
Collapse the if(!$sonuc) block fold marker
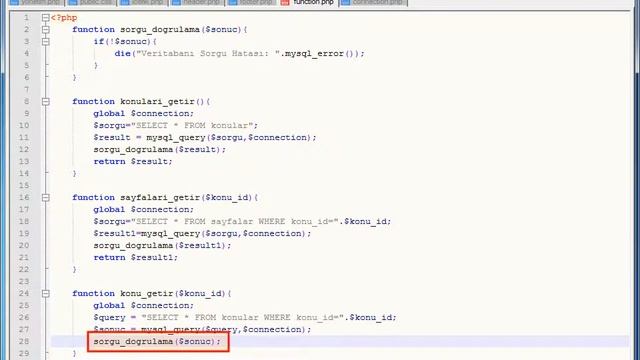[45, 41]
